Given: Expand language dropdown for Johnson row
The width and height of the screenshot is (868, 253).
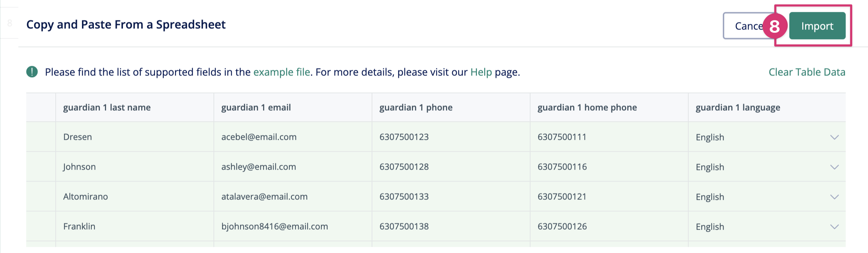Looking at the screenshot, I should (834, 167).
